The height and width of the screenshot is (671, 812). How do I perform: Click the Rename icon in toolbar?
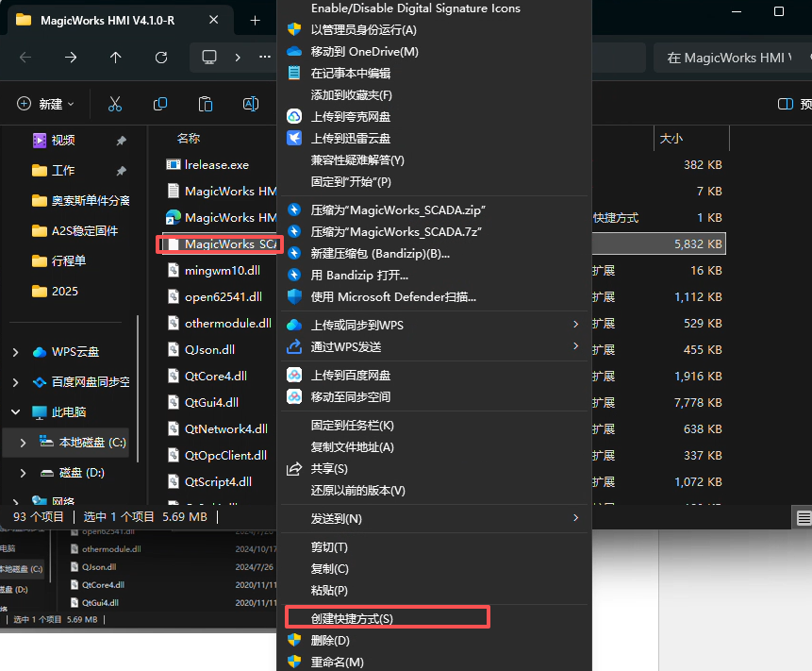point(251,104)
